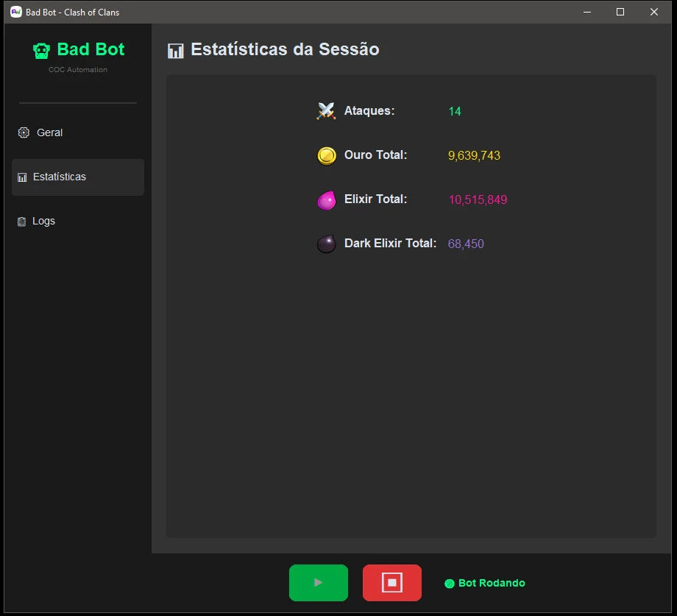Click the bar chart icon beside the page heading

[x=175, y=51]
